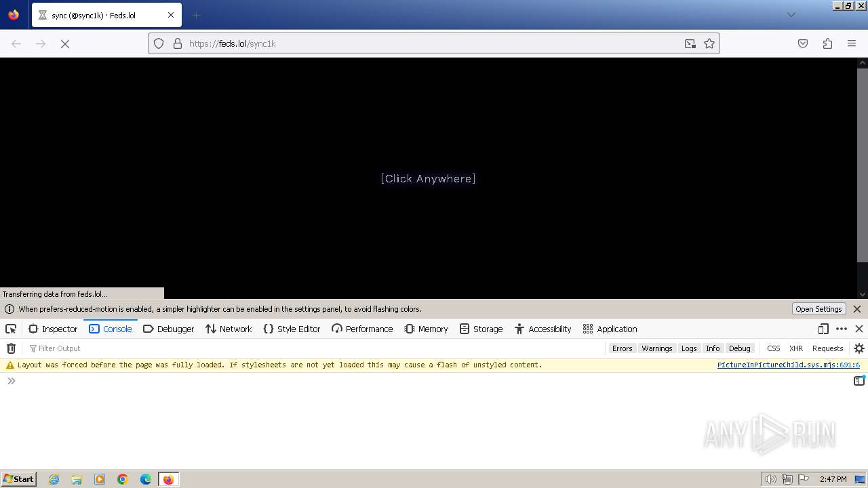Click the [Click Anywhere] text on page
Image resolution: width=868 pixels, height=488 pixels.
[x=428, y=178]
